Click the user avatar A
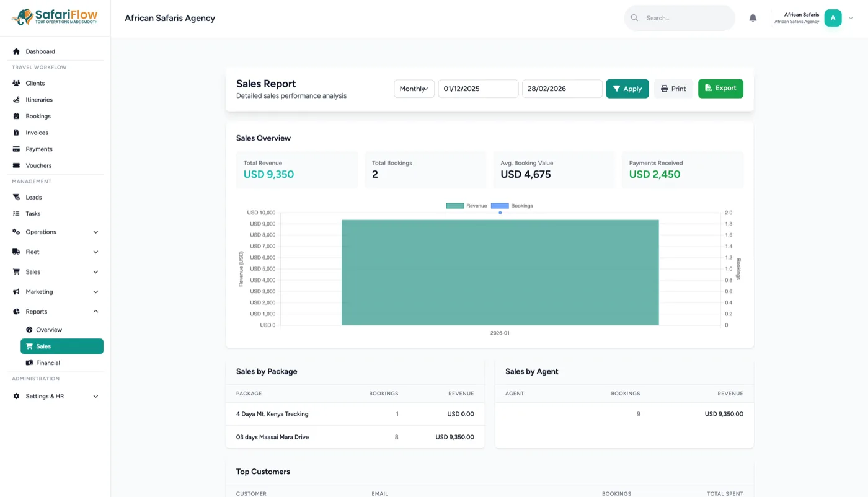This screenshot has width=868, height=497. pos(833,18)
